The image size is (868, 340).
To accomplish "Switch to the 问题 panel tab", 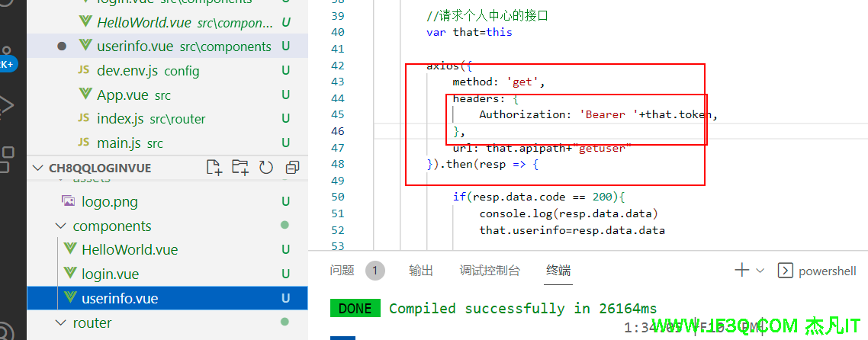I will tap(342, 271).
